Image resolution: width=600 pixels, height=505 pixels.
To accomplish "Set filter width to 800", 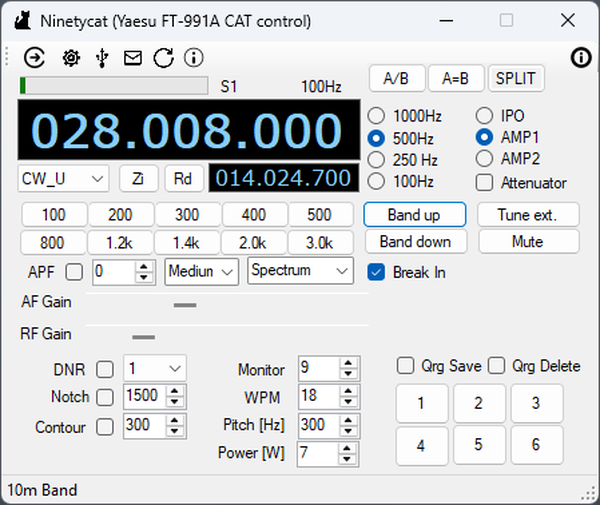I will 53,243.
